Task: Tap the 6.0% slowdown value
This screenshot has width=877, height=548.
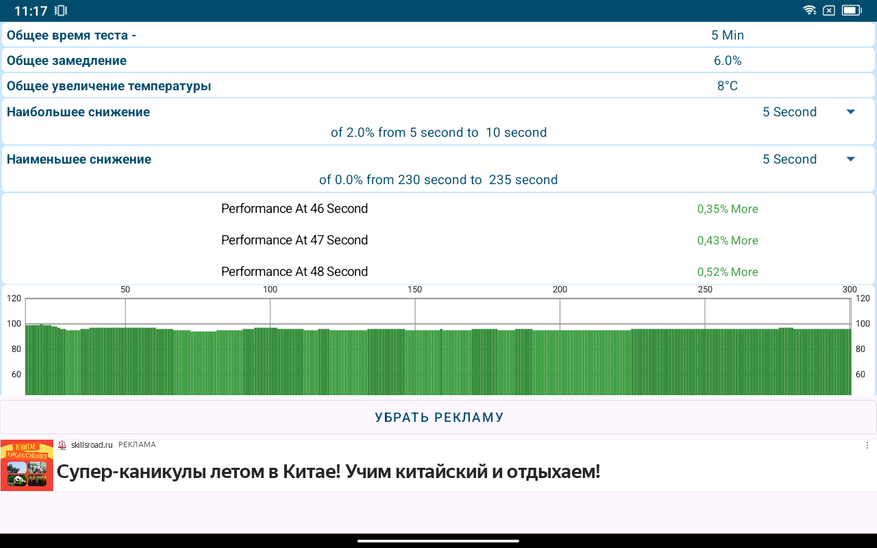Action: point(727,60)
